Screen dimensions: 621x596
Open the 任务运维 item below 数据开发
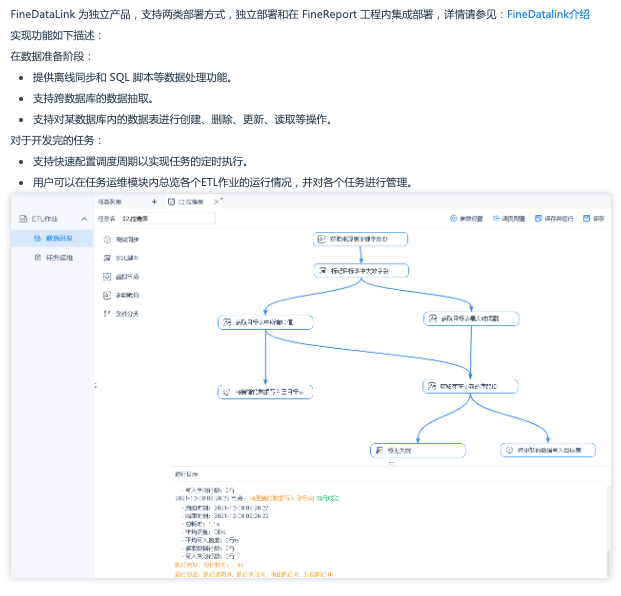pos(54,258)
